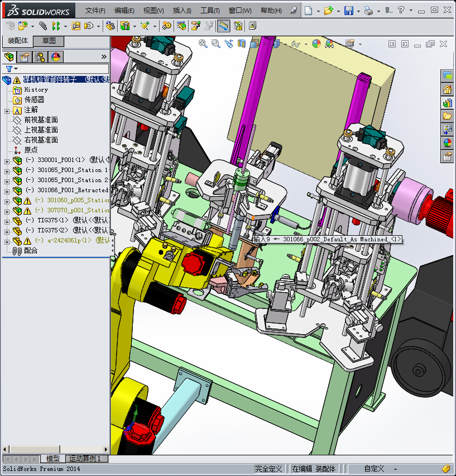The width and height of the screenshot is (456, 476).
Task: Expand the 330001_P001<1> component node
Action: coord(7,162)
